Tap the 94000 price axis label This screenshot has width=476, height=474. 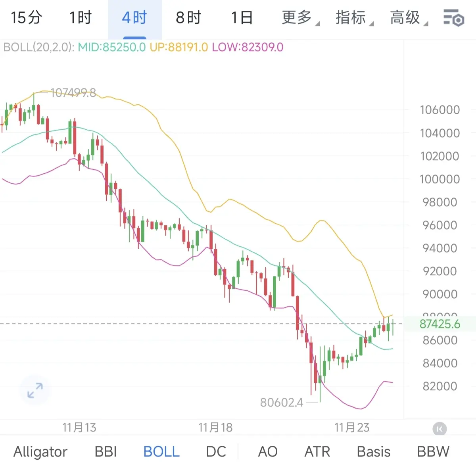point(440,248)
